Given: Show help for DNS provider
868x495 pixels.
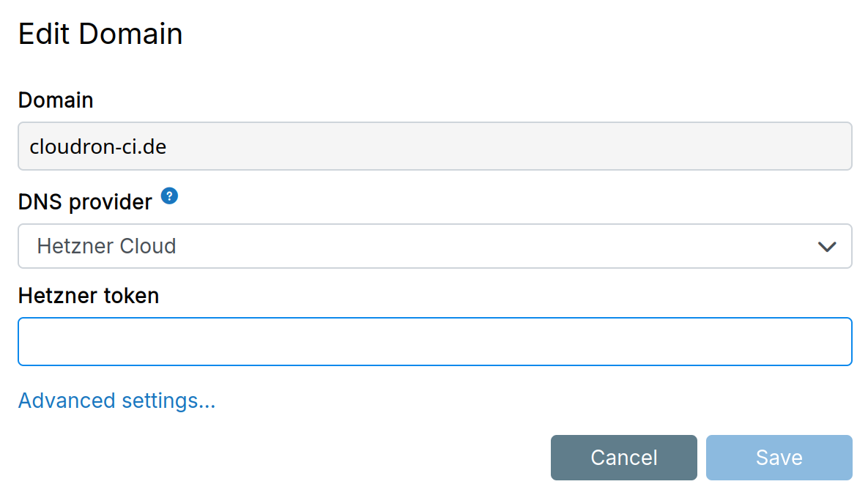Looking at the screenshot, I should pyautogui.click(x=169, y=196).
